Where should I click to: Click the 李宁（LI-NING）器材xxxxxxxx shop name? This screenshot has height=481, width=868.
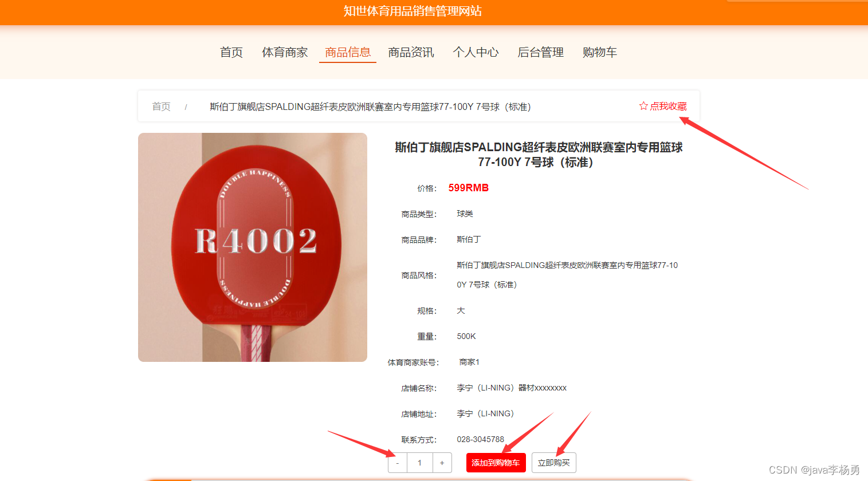tap(512, 388)
